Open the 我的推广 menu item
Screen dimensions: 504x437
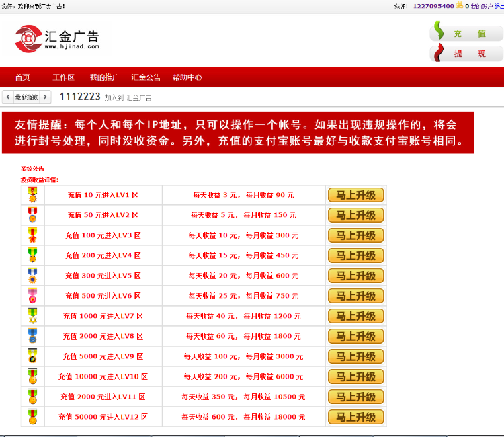point(104,77)
